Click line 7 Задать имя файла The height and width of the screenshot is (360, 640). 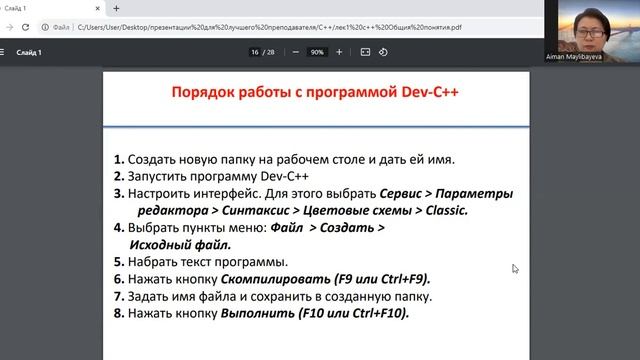click(x=273, y=296)
